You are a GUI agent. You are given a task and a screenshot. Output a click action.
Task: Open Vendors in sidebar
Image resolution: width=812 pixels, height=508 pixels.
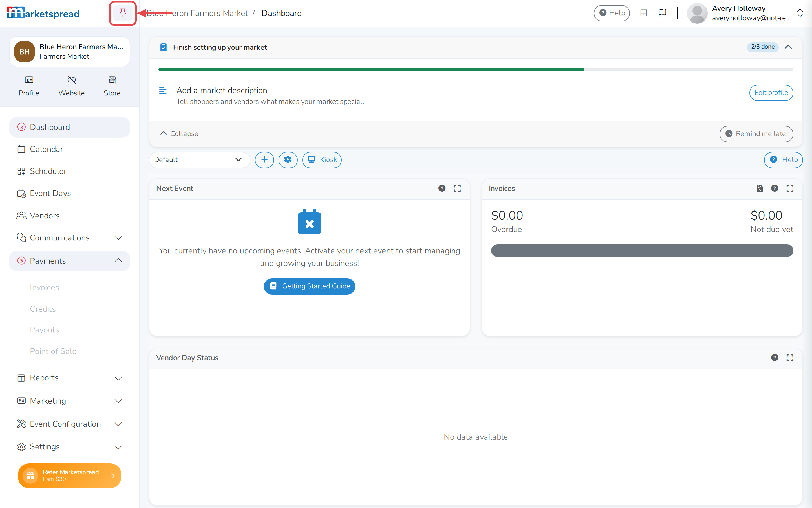click(69, 216)
